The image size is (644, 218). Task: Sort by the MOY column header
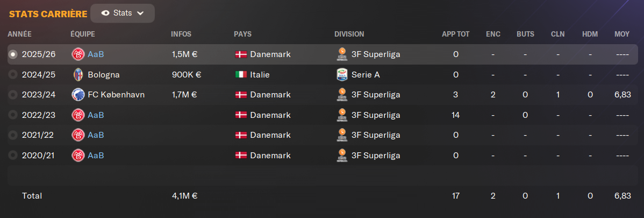coord(622,34)
